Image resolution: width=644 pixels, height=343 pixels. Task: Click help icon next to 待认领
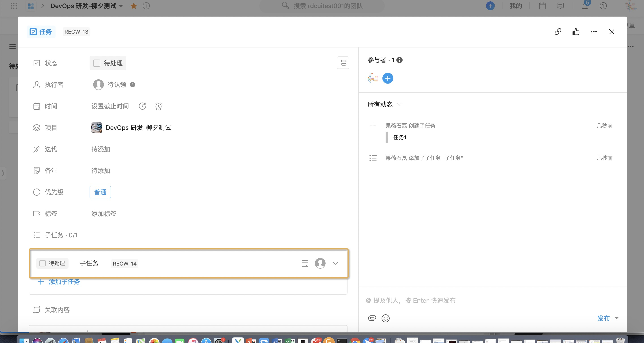tap(133, 85)
